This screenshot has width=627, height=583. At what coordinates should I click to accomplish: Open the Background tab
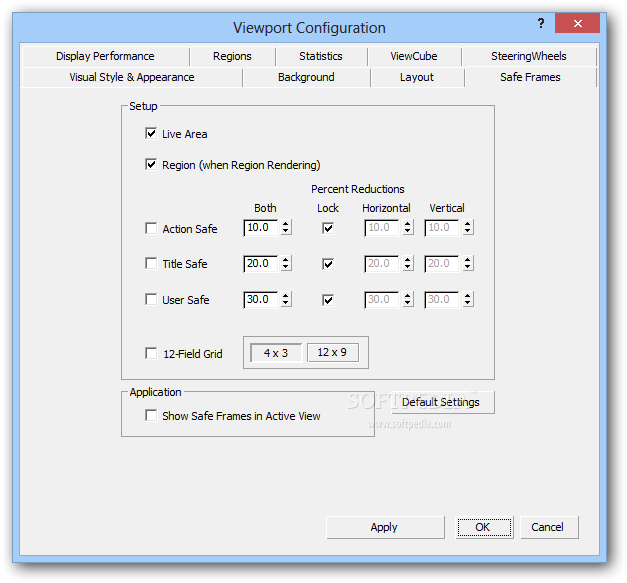[306, 77]
